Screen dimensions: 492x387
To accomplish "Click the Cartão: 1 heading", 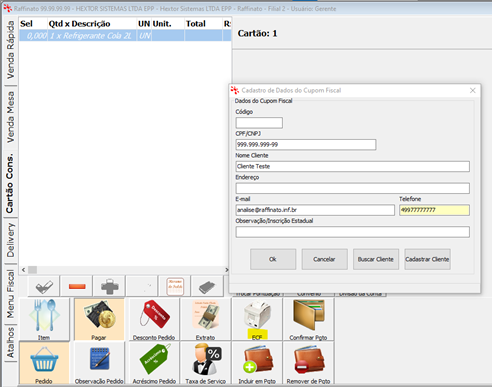I will tap(257, 33).
